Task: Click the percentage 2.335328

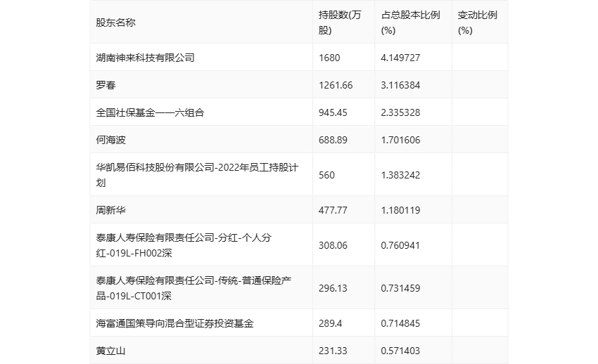Action: coord(400,112)
